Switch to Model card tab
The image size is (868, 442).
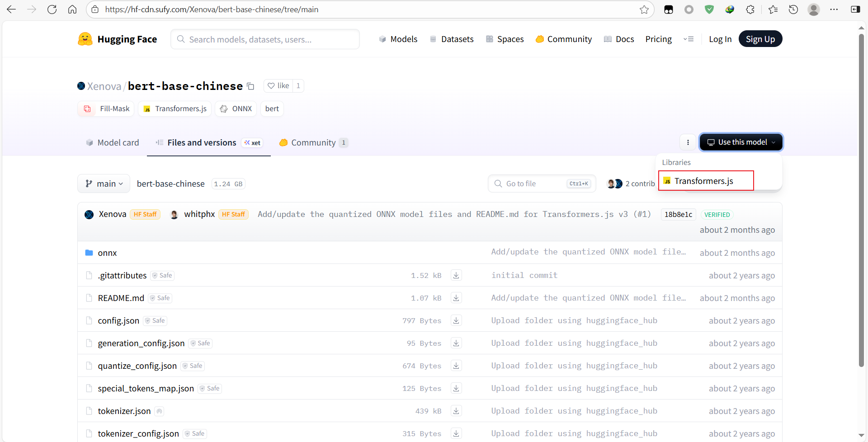point(113,143)
